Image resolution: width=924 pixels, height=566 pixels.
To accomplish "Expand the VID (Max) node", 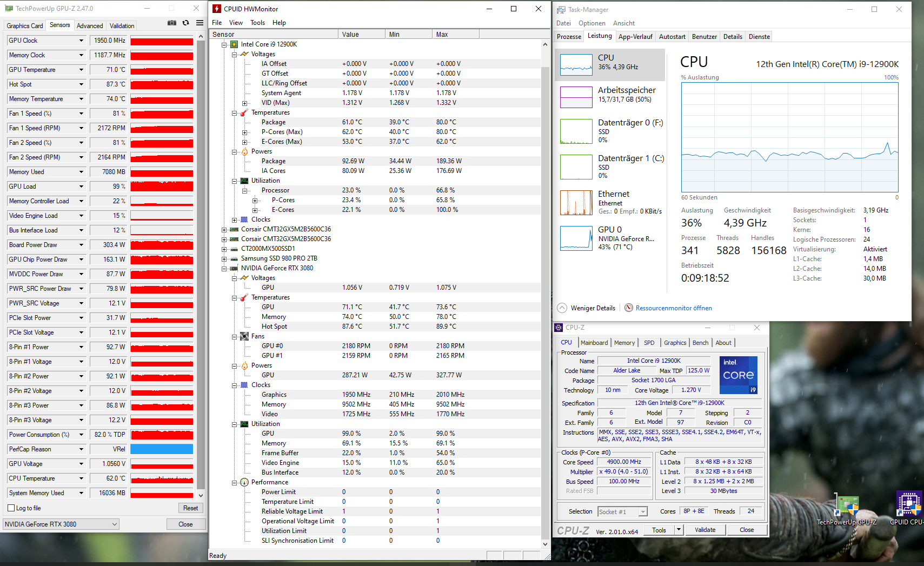I will pos(244,103).
